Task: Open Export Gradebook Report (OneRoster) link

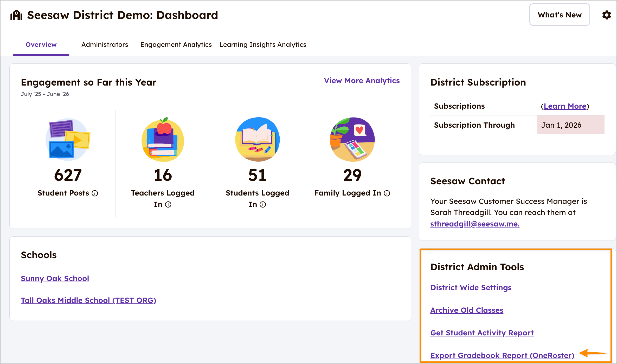Action: point(502,355)
